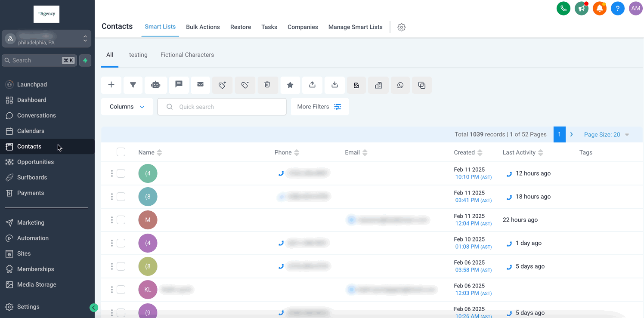Open the orange bell notifications icon
The width and height of the screenshot is (644, 318).
tap(600, 8)
